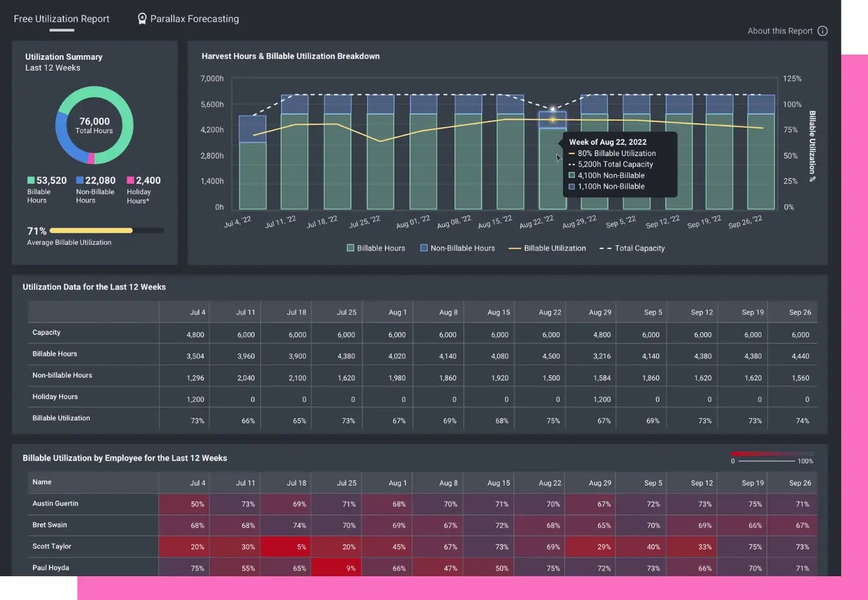Click the Average Billable Utilization progress bar
Image resolution: width=868 pixels, height=600 pixels.
point(106,231)
